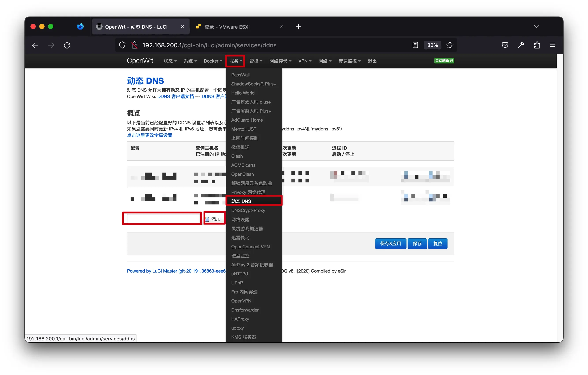Expand the 管控 menu
Viewport: 588px width, 375px height.
(x=256, y=61)
